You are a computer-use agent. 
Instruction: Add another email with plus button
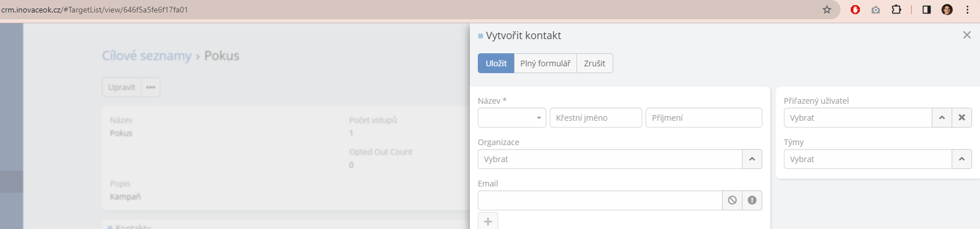(488, 221)
